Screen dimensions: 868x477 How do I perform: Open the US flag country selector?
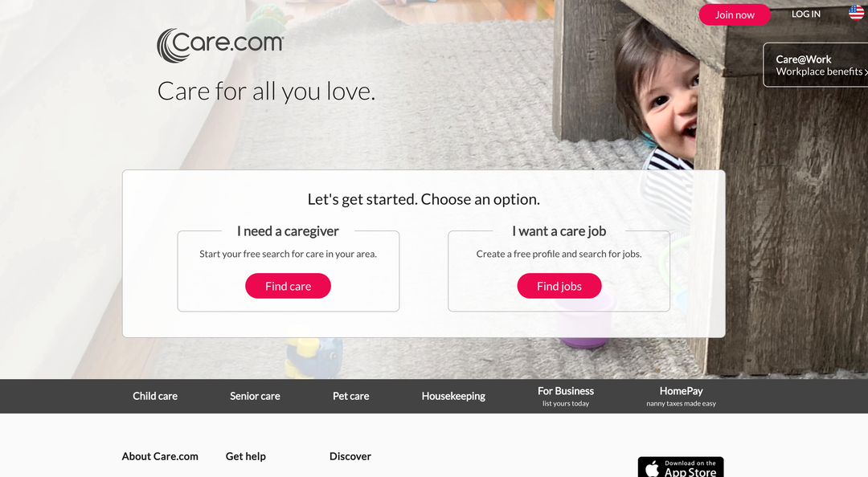pyautogui.click(x=857, y=14)
